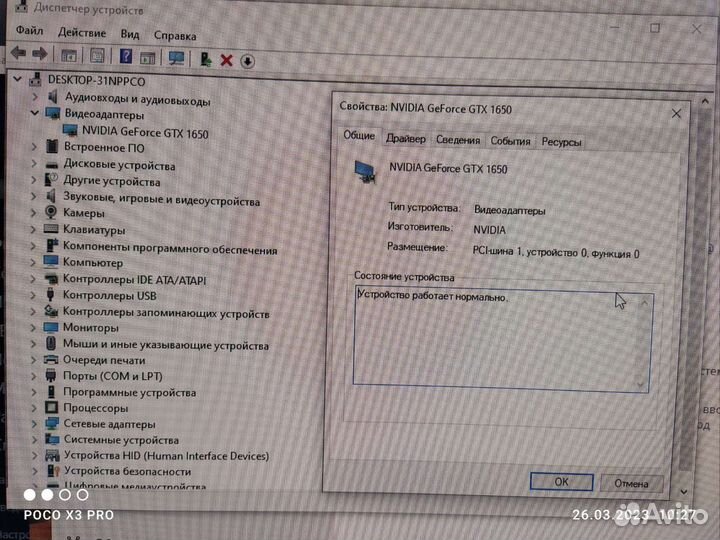
Task: Select Компоненты программного обеспечения item
Action: click(x=170, y=248)
